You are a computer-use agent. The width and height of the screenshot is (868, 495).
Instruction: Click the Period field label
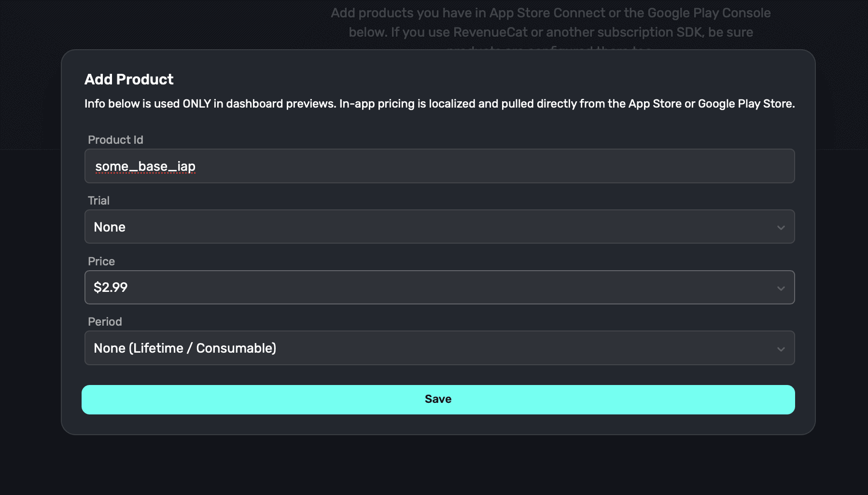104,322
